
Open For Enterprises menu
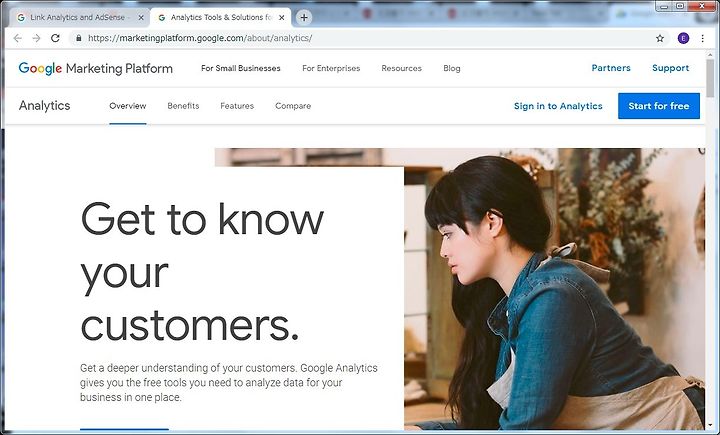(x=331, y=68)
